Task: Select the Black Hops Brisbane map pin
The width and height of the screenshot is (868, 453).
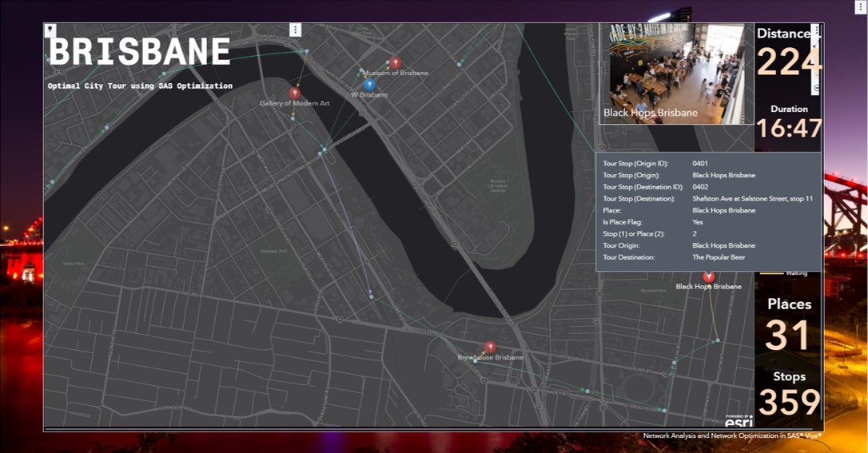Action: click(709, 276)
